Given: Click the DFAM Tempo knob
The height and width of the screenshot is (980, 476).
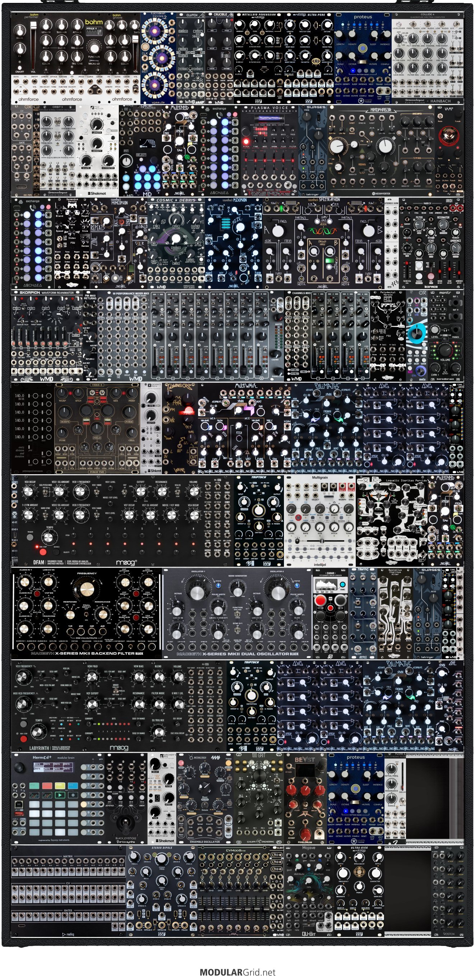Looking at the screenshot, I should tap(49, 537).
